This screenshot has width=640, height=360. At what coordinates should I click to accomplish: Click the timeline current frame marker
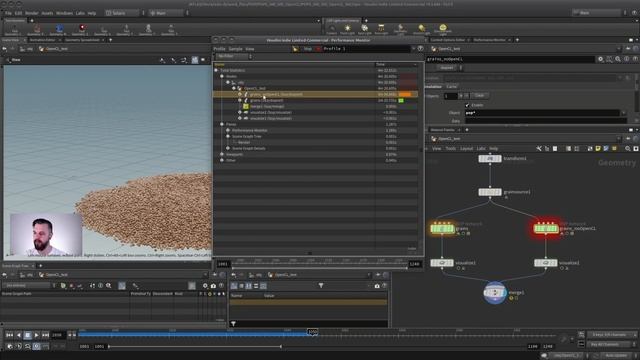pos(313,332)
